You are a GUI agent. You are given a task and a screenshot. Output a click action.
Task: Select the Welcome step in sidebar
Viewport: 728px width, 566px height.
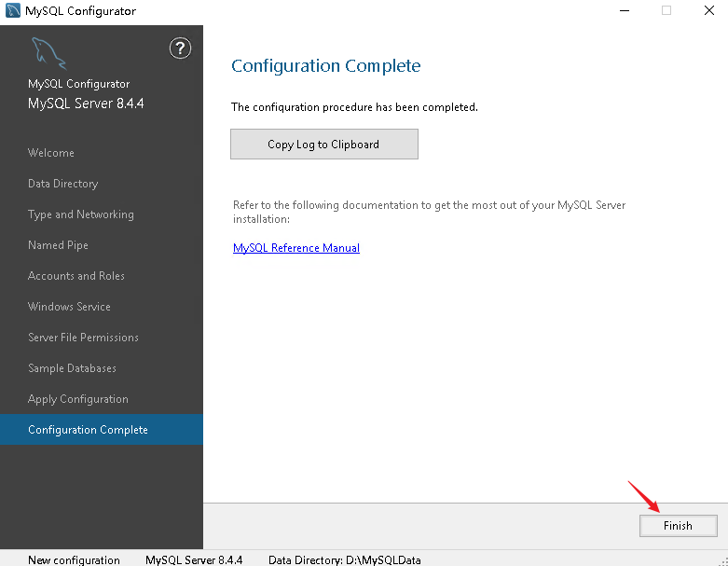pos(51,153)
